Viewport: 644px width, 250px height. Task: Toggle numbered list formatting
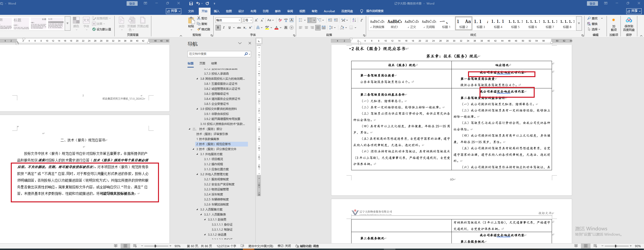[x=310, y=20]
